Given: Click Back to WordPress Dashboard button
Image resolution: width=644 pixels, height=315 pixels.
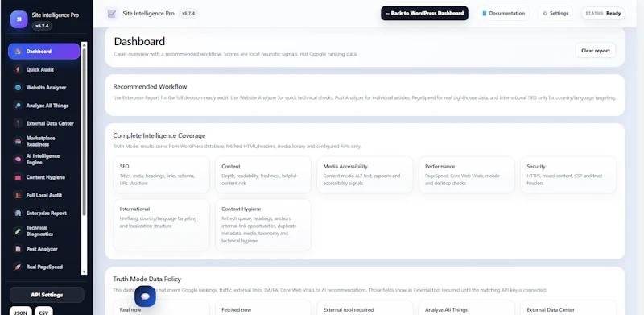Looking at the screenshot, I should [x=424, y=13].
